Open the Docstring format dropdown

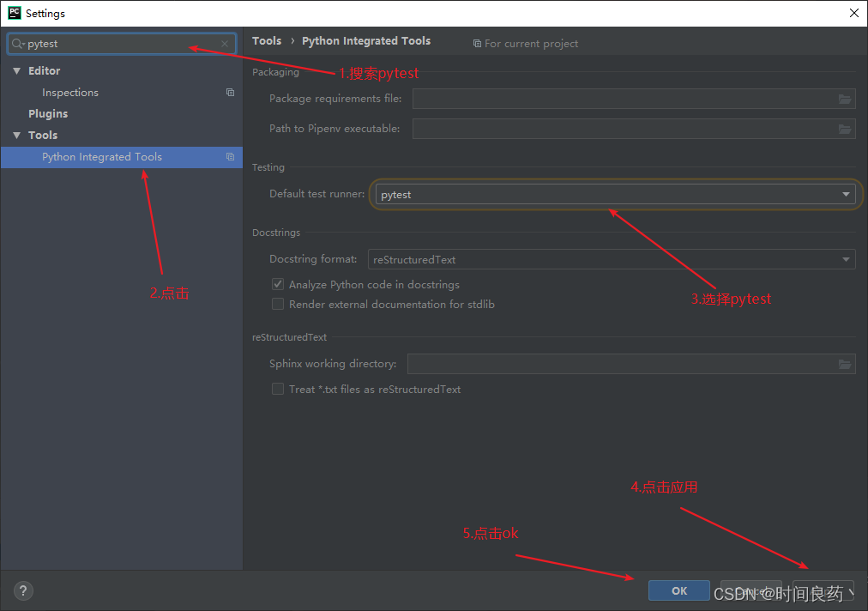point(612,259)
